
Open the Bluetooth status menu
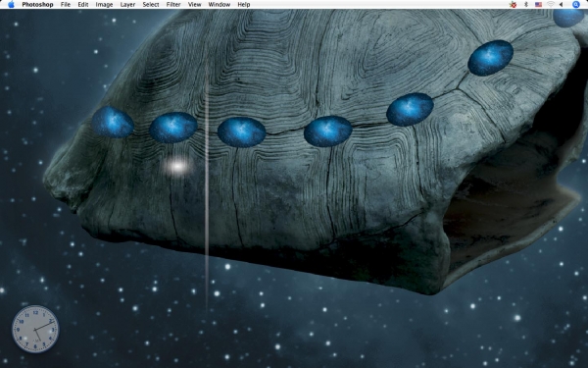pyautogui.click(x=525, y=5)
